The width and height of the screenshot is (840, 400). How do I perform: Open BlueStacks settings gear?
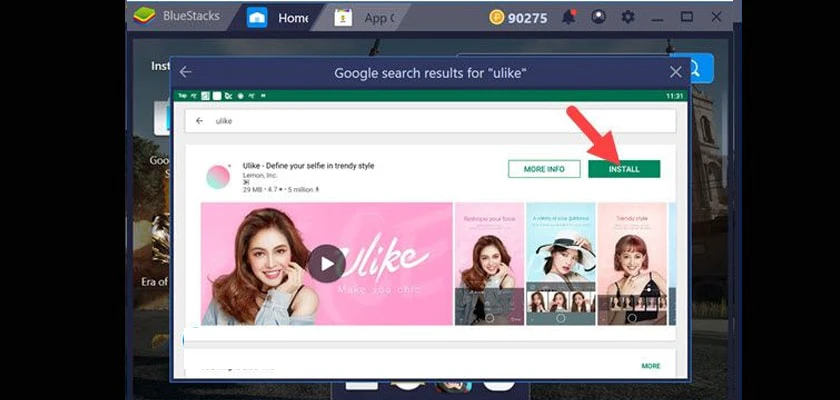[627, 17]
